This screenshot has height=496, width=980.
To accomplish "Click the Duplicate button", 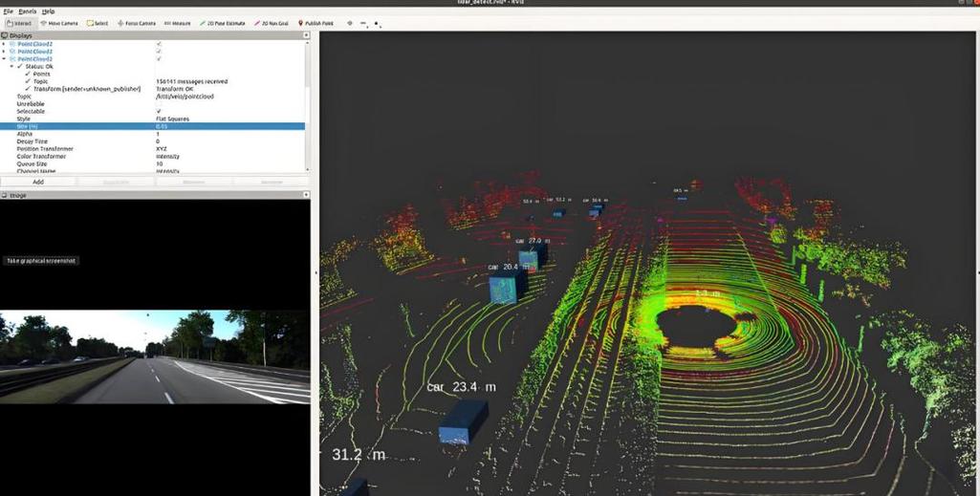I will point(116,182).
